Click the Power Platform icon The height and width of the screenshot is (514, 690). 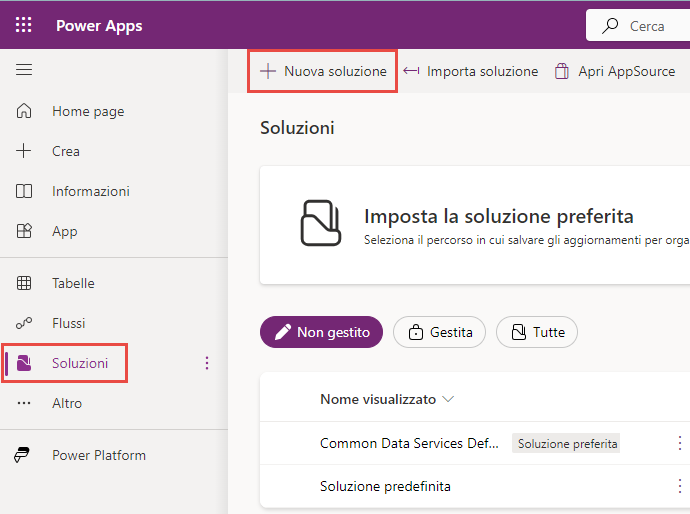click(22, 455)
